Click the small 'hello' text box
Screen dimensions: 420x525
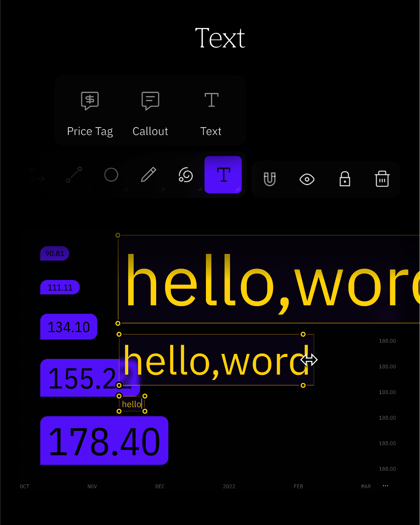132,404
